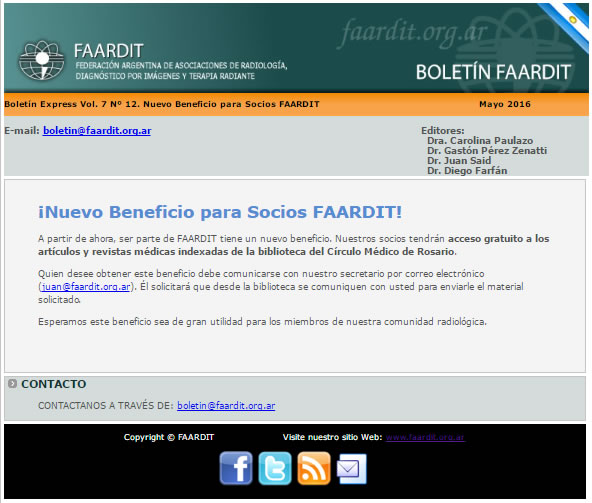Screen dimensions: 592x503
Task: Open the boletin@faardit.org.ar link under CONTACTO
Action: point(226,406)
